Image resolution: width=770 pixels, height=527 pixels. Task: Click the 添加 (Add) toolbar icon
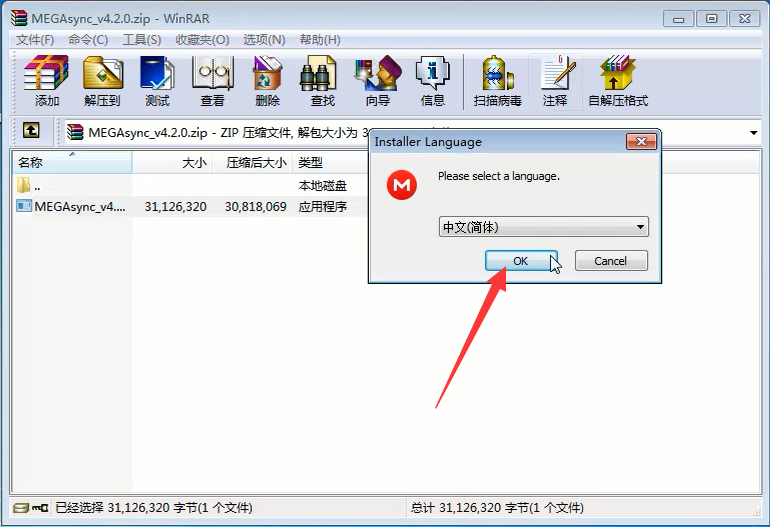pyautogui.click(x=47, y=74)
